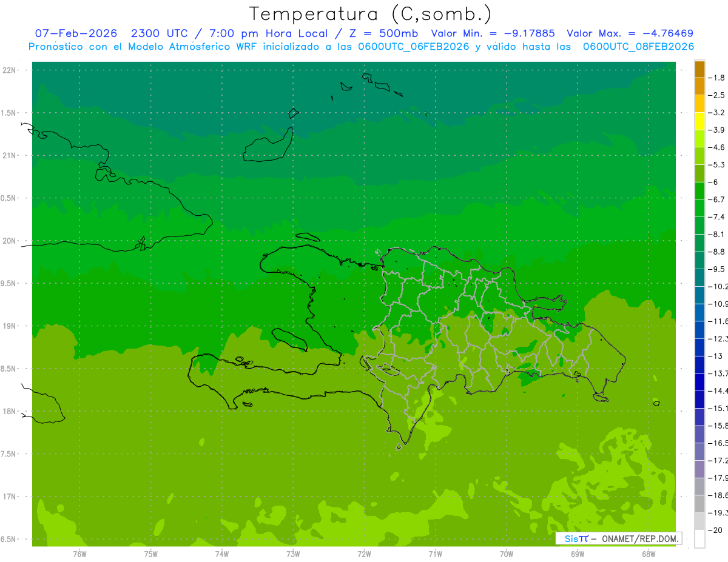Viewport: 728px width, 562px height.
Task: Click the 70W longitude axis label
Action: point(506,554)
